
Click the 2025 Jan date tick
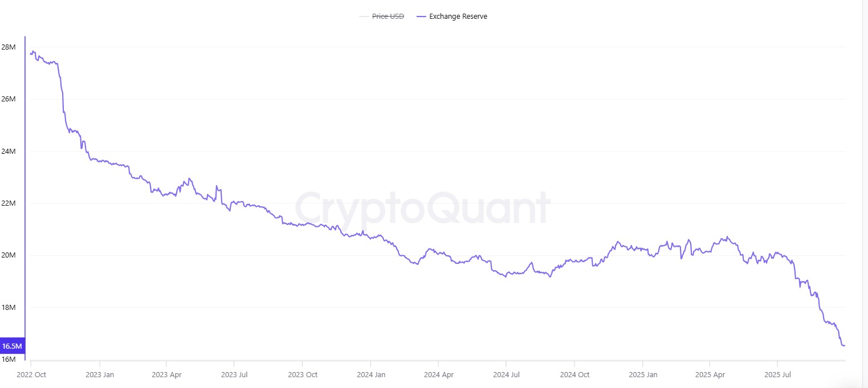[x=642, y=375]
